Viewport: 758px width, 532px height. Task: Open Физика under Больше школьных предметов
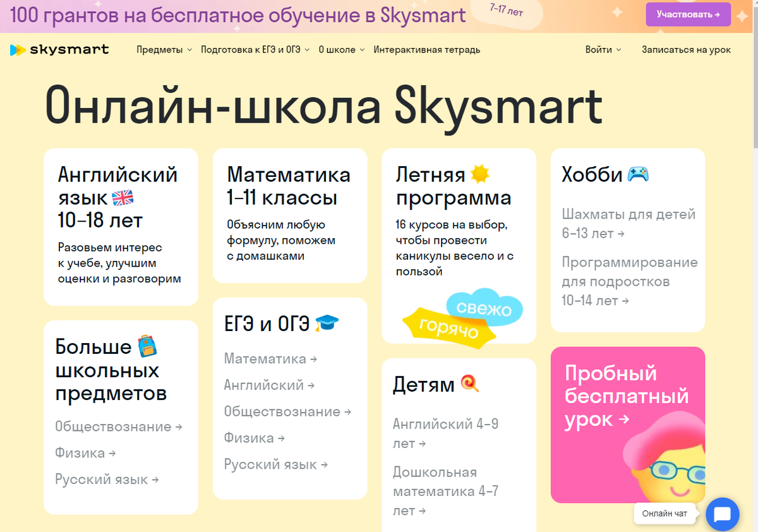tap(85, 454)
